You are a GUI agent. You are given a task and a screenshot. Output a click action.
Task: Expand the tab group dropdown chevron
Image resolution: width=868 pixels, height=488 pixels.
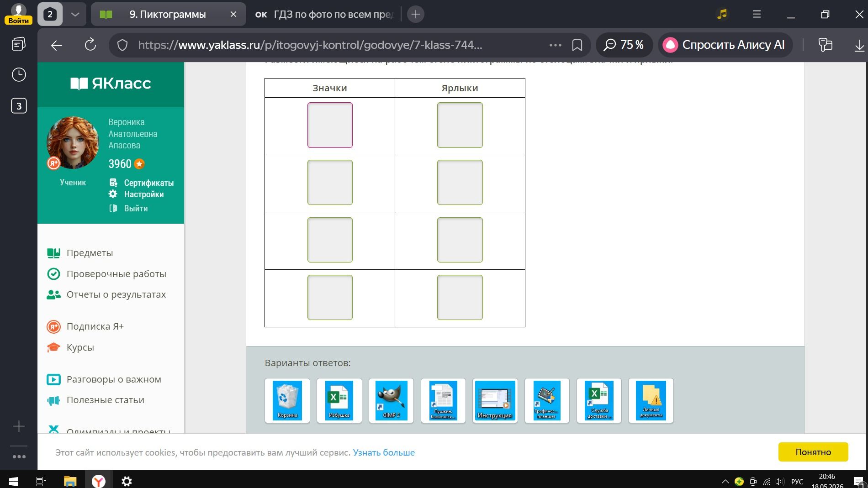click(75, 14)
